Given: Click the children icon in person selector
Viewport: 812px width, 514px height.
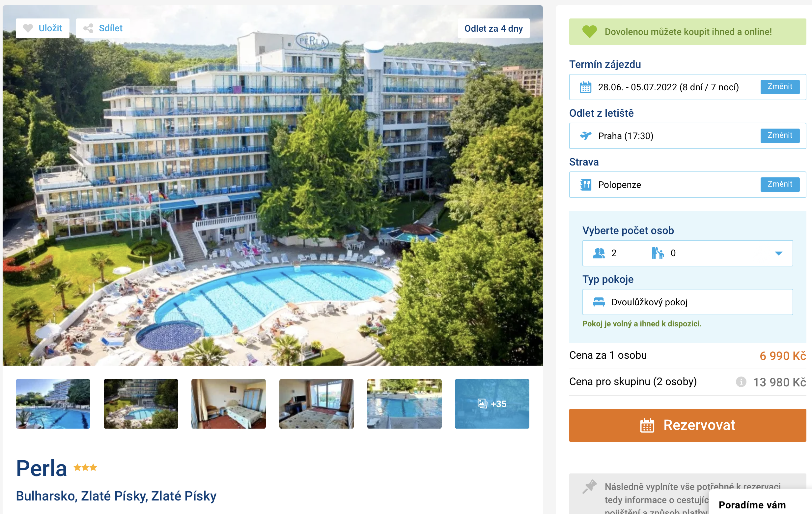Looking at the screenshot, I should tap(658, 253).
